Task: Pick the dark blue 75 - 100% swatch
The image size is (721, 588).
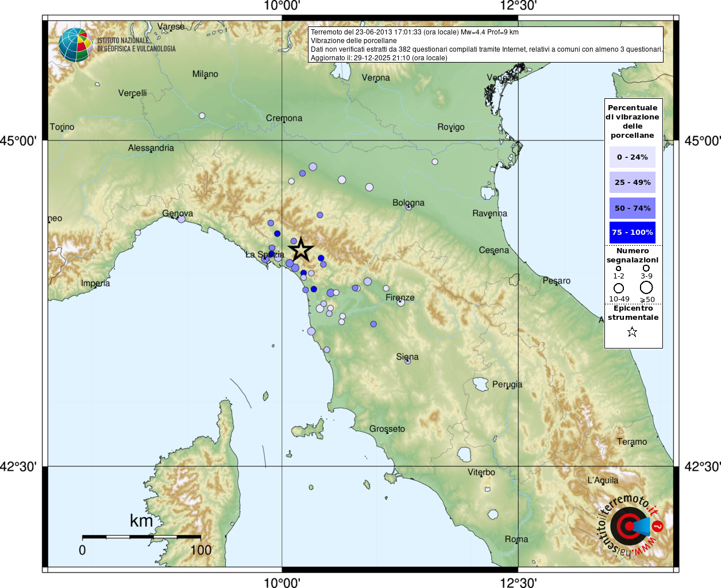Action: tap(632, 233)
